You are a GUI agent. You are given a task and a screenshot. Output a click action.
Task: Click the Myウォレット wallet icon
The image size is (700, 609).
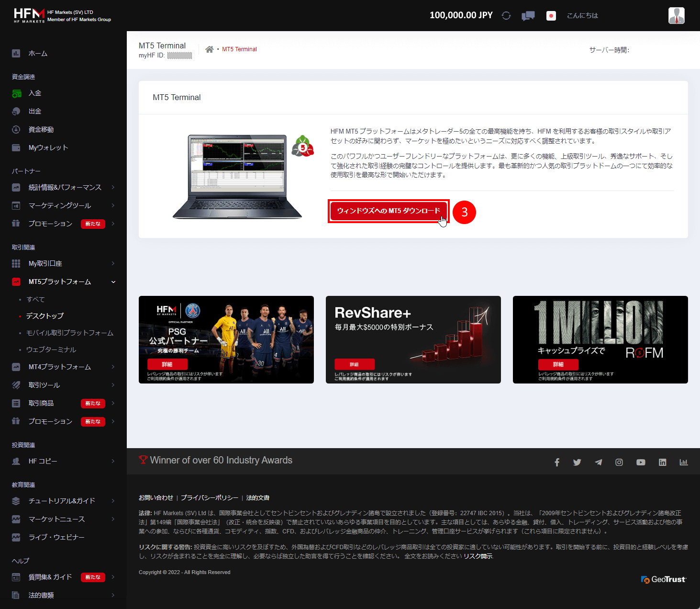tap(16, 147)
